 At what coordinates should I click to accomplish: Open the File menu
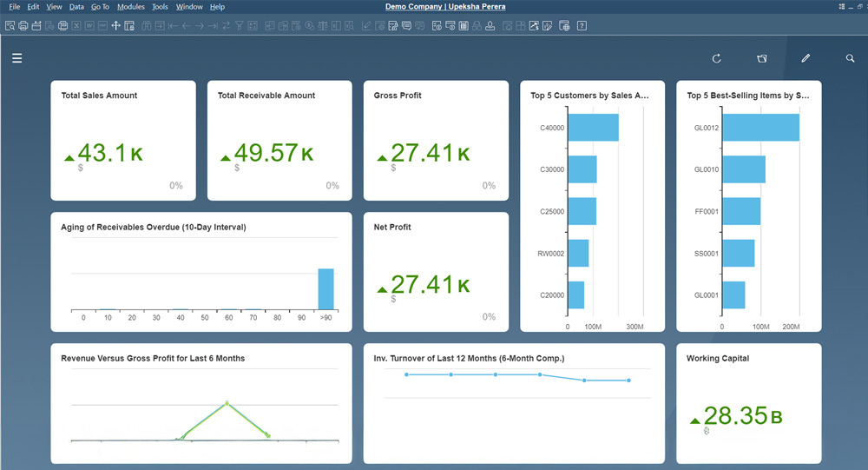pyautogui.click(x=15, y=7)
